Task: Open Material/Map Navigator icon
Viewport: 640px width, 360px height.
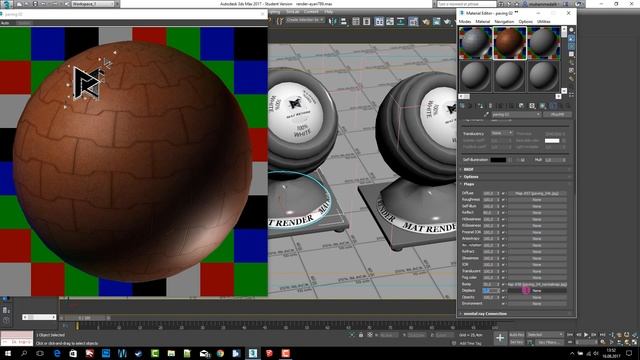Action: (x=571, y=94)
